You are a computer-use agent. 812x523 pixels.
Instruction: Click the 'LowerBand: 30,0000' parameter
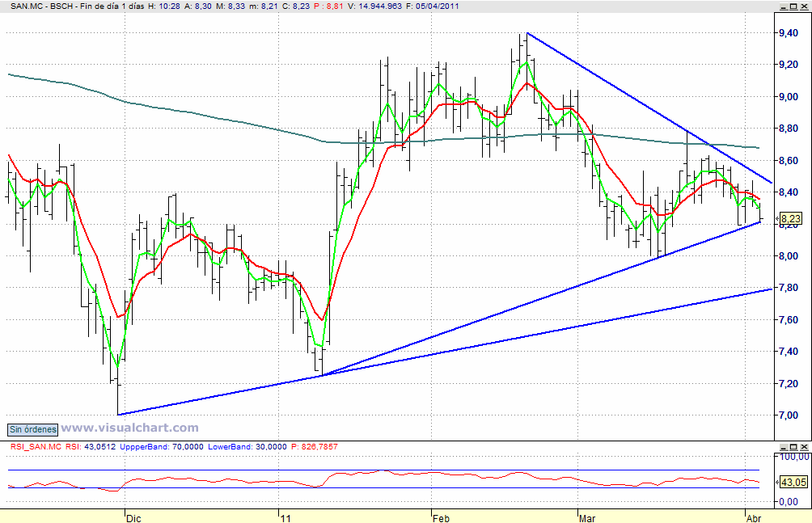point(247,446)
